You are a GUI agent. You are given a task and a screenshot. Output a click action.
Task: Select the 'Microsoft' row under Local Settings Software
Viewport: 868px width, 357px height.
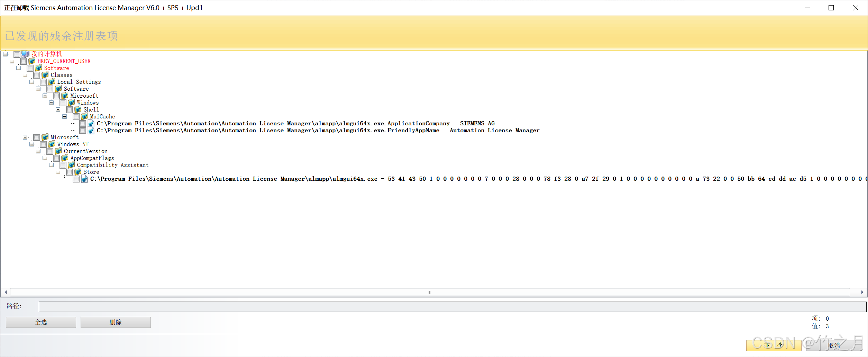click(x=84, y=96)
